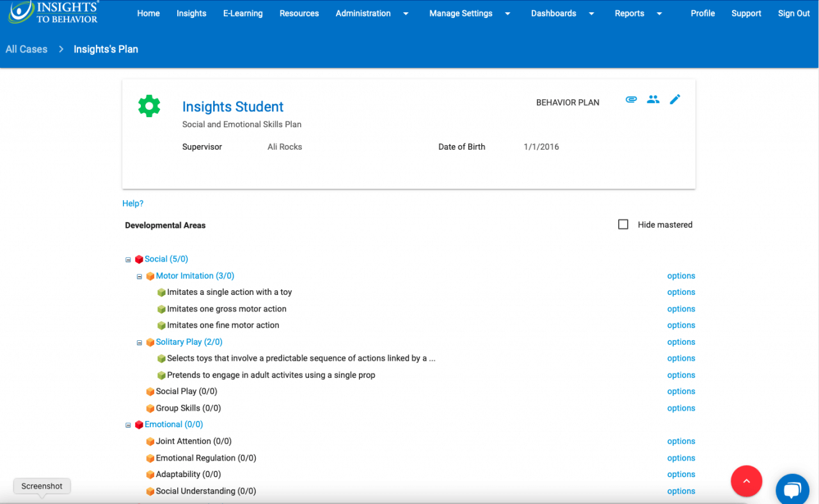
Task: Open the Manage Settings dropdown arrow
Action: click(507, 13)
